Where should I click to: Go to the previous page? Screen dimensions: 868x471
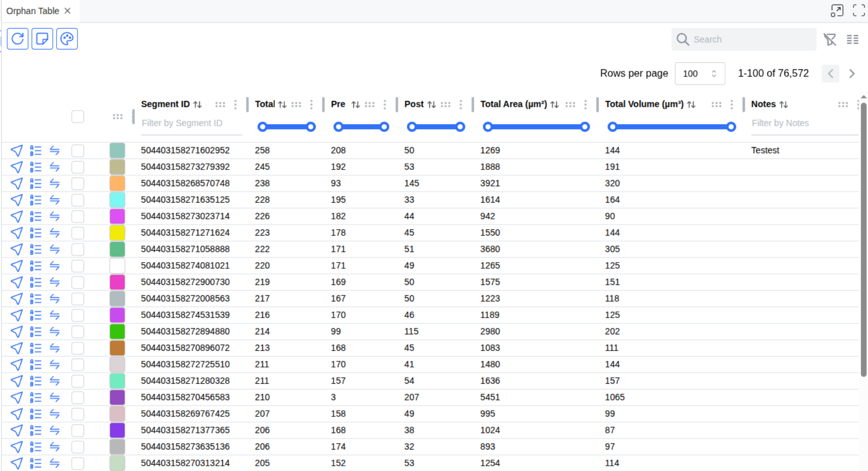tap(830, 74)
